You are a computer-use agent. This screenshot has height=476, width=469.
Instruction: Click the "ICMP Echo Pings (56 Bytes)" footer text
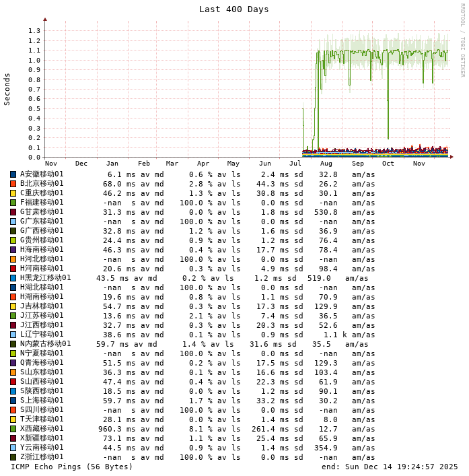tap(71, 467)
